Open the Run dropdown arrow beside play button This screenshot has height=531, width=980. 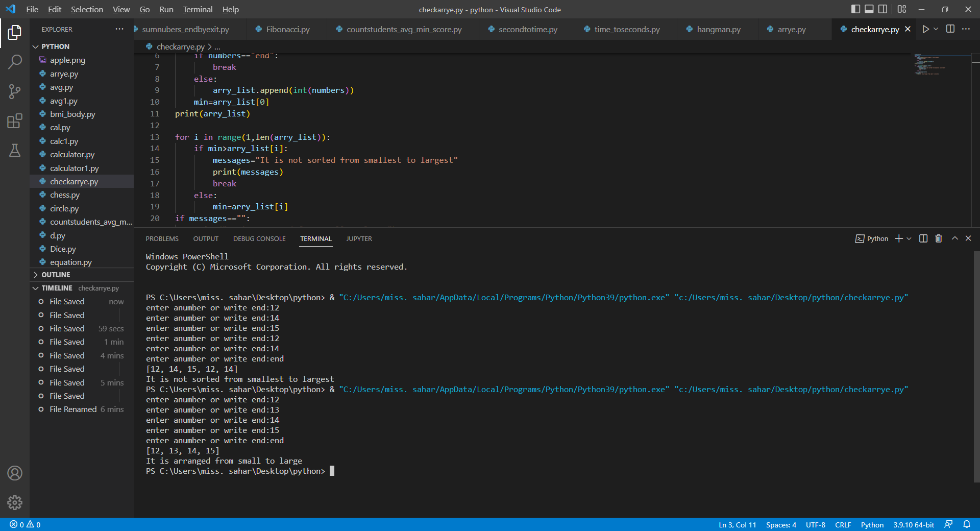[x=936, y=29]
